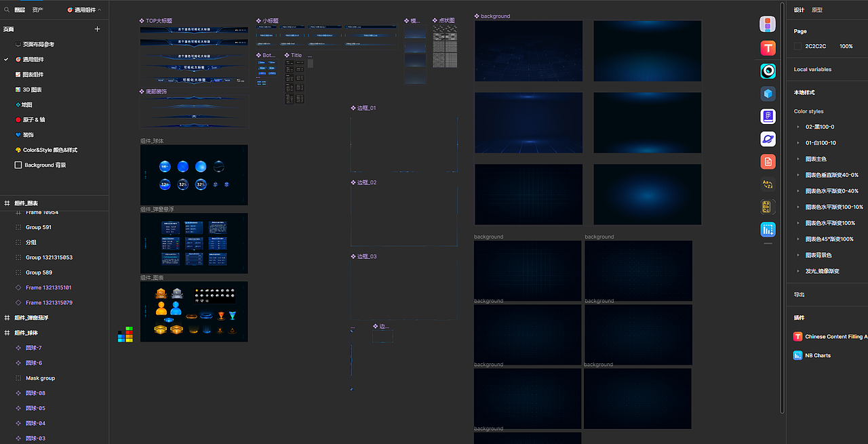Image resolution: width=868 pixels, height=444 pixels.
Task: Switch to the 原型 prototype tab
Action: point(817,10)
